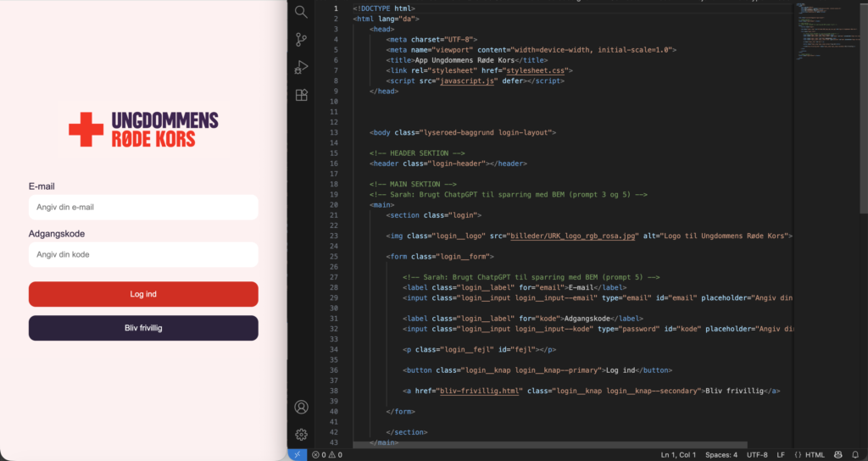Viewport: 868px width, 461px height.
Task: Click the header class="login-header" line
Action: pos(448,164)
